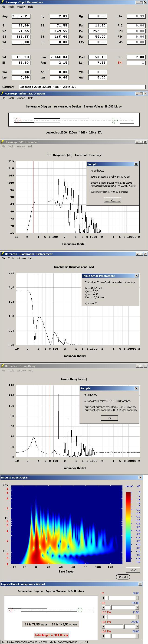Screen dimensions: 148x644
Task: Click L12 slider left arrow in Wizard
Action: pos(103,617)
